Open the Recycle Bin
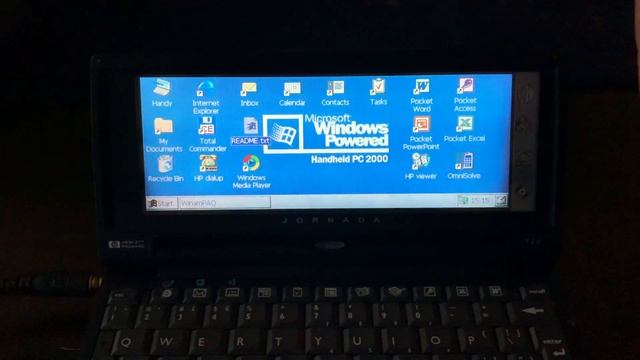Viewport: 640px width, 360px height. pyautogui.click(x=165, y=169)
